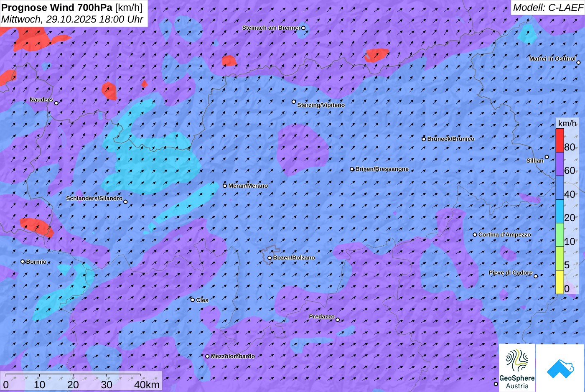Viewport: 585px width, 392px height.
Task: Select the "30" scale bar label
Action: [107, 384]
